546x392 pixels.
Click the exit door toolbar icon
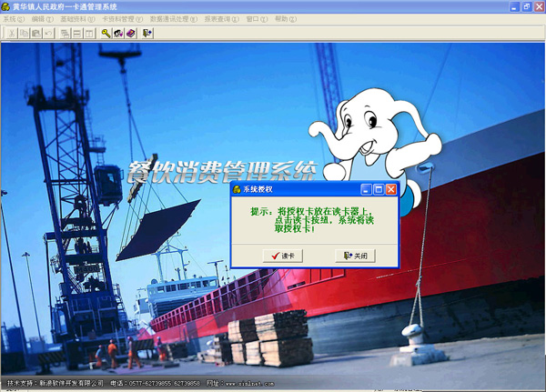[x=147, y=33]
